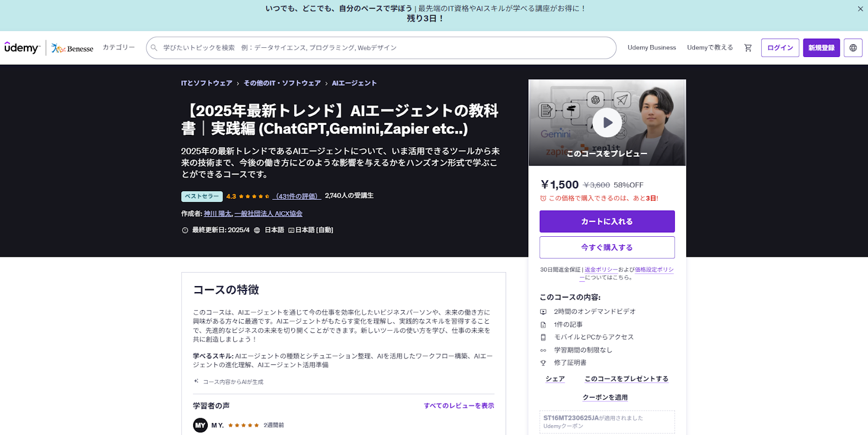
Task: Click 2時間のオンデマンドビデオ text
Action: pos(595,312)
